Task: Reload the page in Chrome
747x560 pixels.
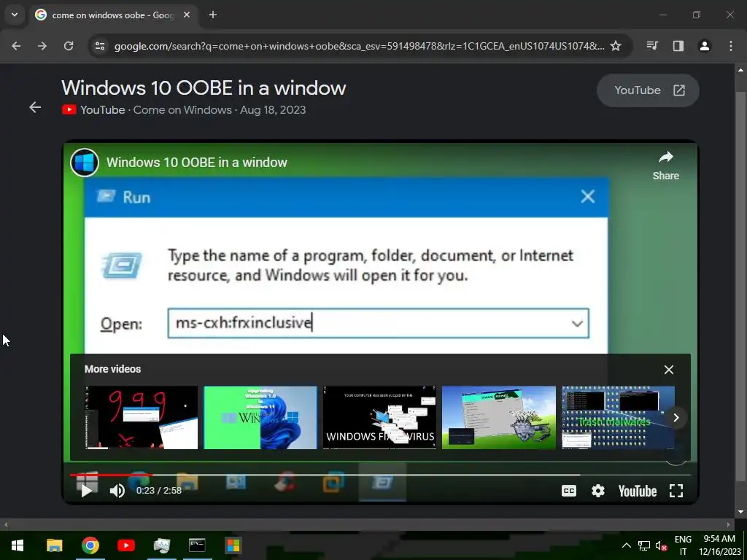Action: [x=69, y=46]
